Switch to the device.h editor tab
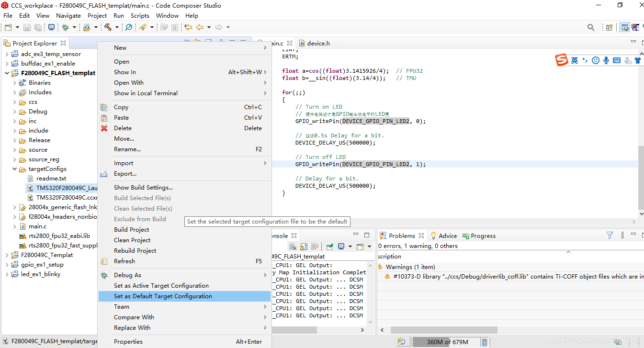The height and width of the screenshot is (348, 644). (x=314, y=43)
